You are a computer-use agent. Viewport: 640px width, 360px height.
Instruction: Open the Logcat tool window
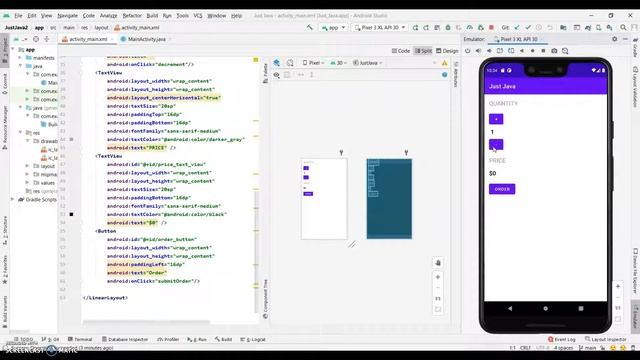[253, 339]
